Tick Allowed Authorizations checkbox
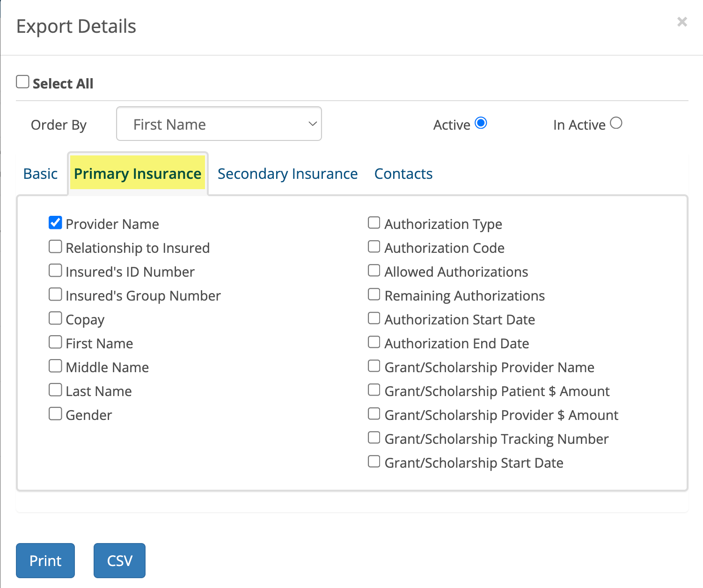Viewport: 703px width, 588px height. click(374, 271)
